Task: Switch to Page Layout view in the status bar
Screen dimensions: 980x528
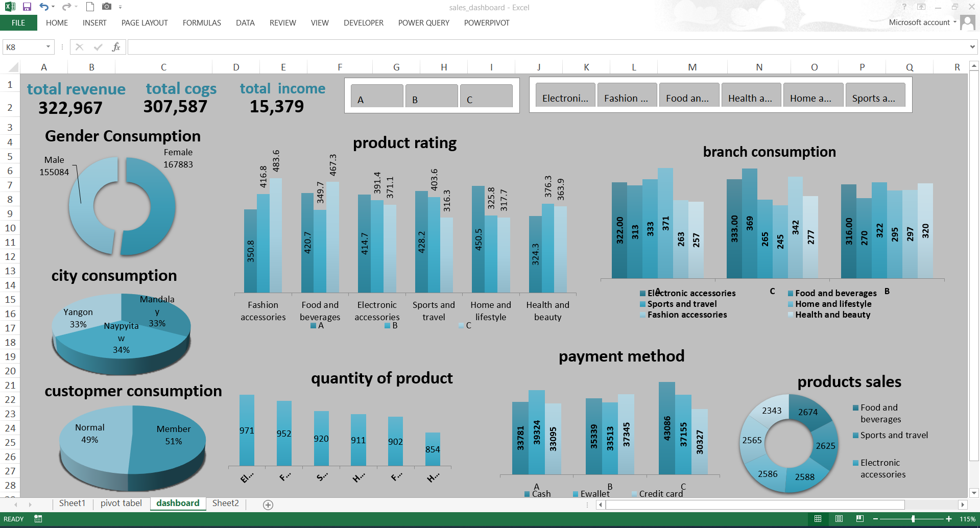Action: pyautogui.click(x=839, y=519)
